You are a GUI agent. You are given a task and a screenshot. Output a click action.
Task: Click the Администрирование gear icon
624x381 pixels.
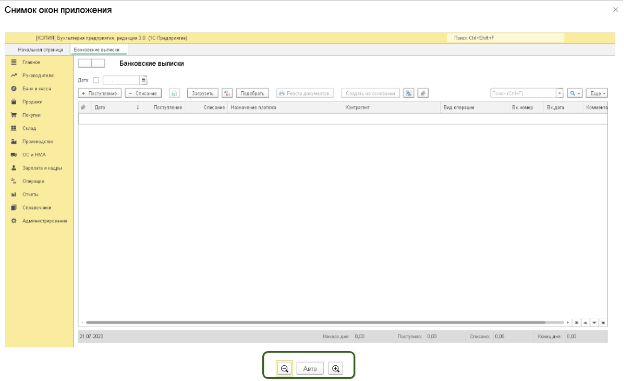(14, 221)
